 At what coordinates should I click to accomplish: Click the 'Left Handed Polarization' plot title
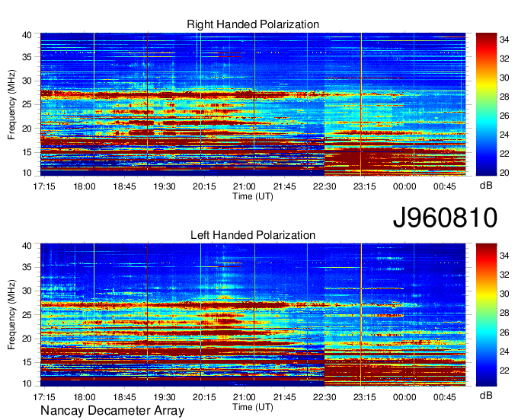click(x=253, y=235)
